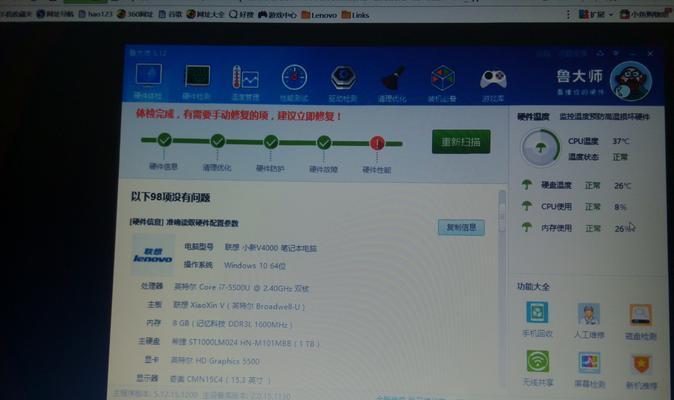
Task: Click 硬件信息 green check step
Action: click(x=164, y=140)
